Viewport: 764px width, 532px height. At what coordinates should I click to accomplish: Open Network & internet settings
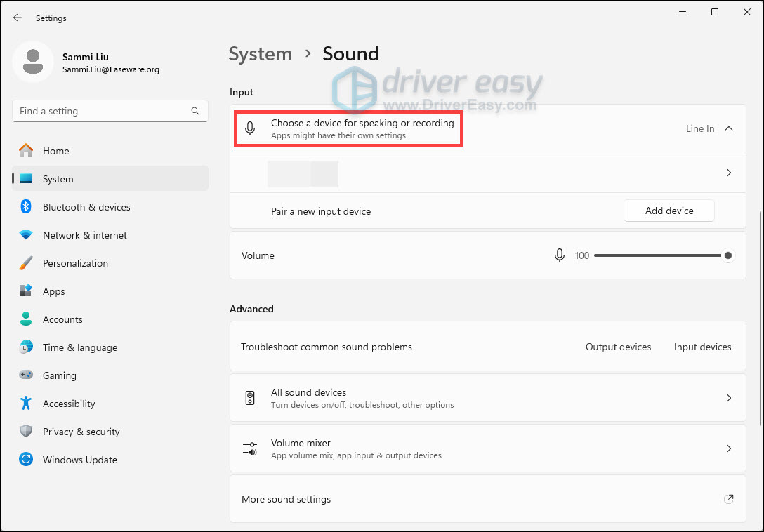coord(110,235)
